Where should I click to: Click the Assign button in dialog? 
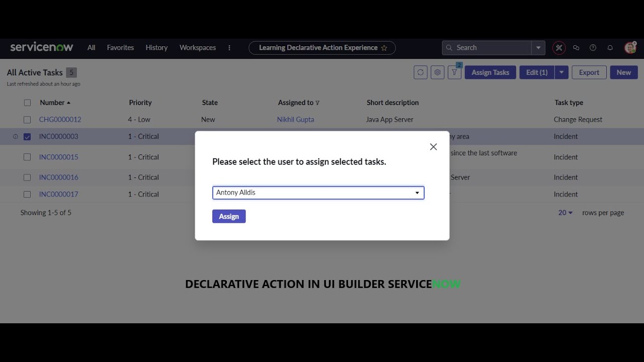pyautogui.click(x=229, y=217)
